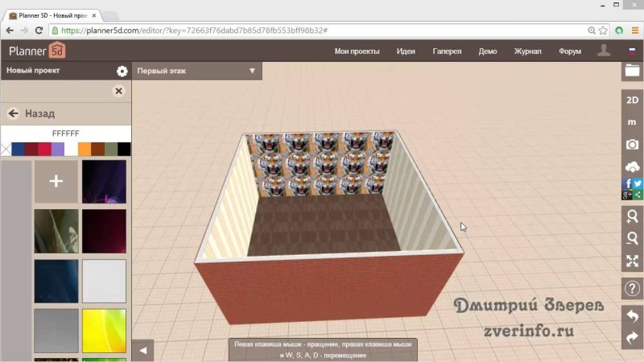Take a snapshot with the camera icon
Viewport: 644px width, 362px height.
(632, 144)
